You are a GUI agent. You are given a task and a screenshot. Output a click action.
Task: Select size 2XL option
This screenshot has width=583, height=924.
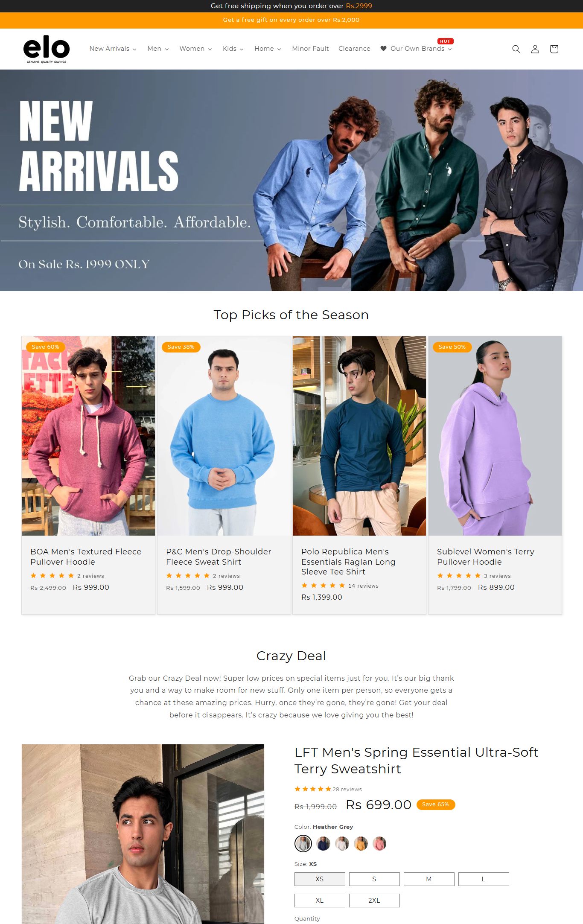point(374,901)
